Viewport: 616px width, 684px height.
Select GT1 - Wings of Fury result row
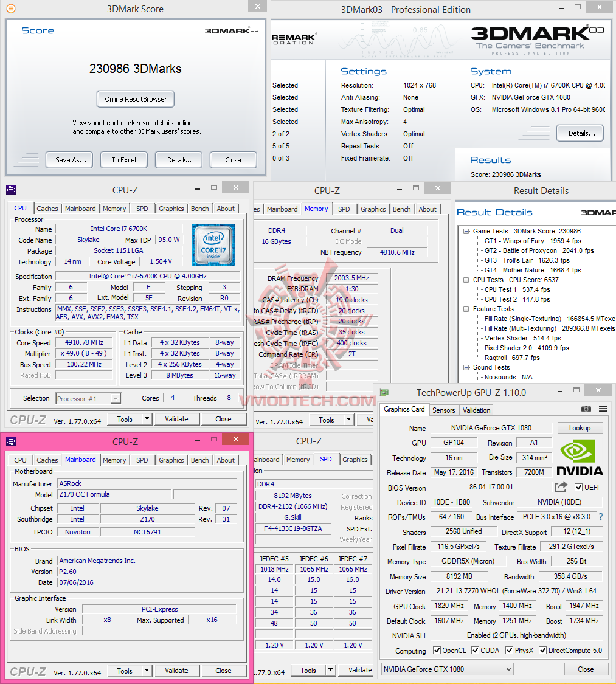(x=533, y=241)
